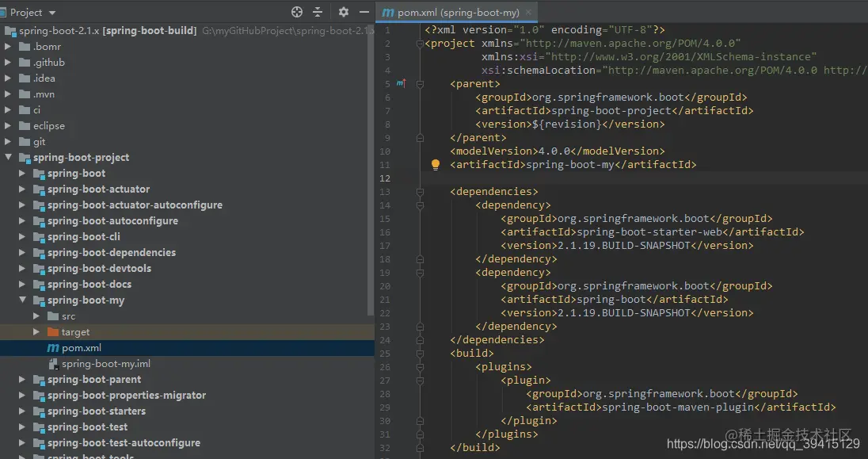Click the 2.1.19.BUILD-SNAPSHOT version on line 22
The height and width of the screenshot is (459, 868).
tap(624, 312)
